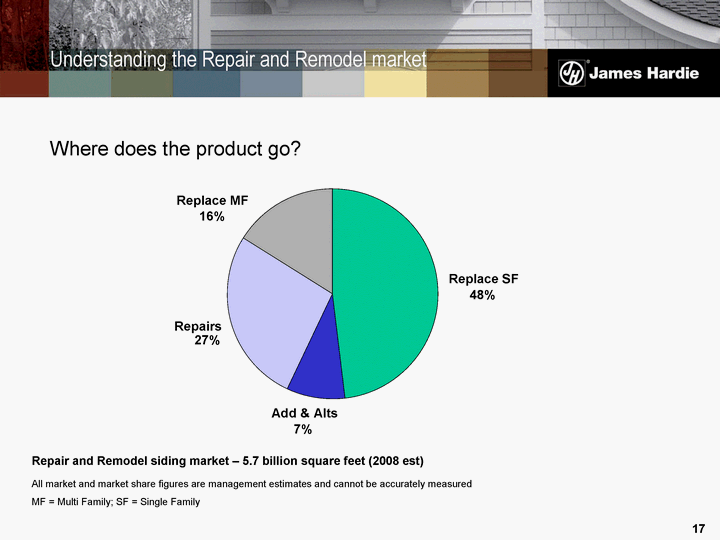The image size is (720, 540).
Task: Select the tan header color swatch
Action: pos(456,85)
